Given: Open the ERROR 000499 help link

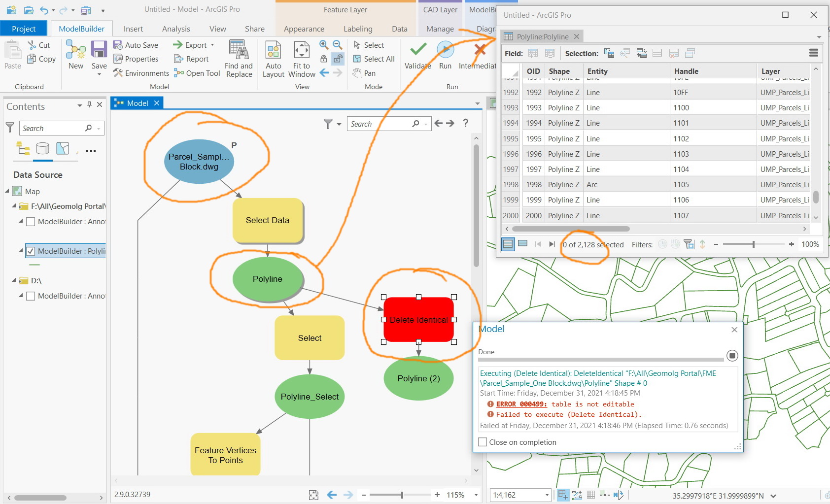Looking at the screenshot, I should click(521, 404).
